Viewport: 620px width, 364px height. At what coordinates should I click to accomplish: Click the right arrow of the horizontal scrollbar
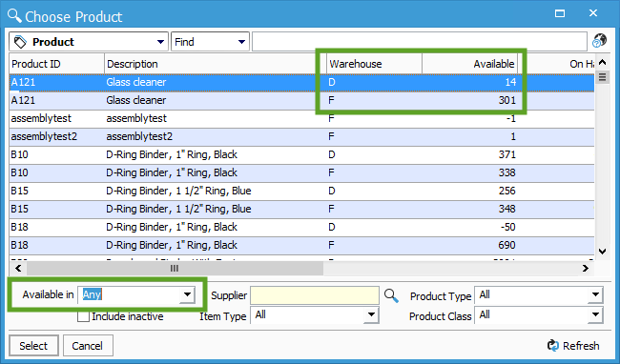coord(586,269)
